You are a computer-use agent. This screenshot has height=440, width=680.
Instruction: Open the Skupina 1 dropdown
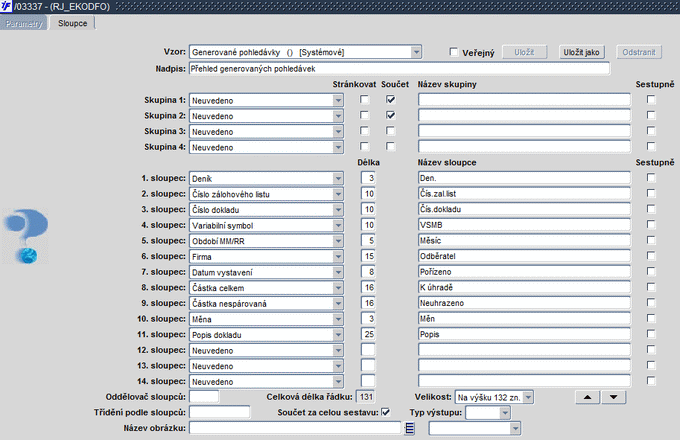point(338,101)
